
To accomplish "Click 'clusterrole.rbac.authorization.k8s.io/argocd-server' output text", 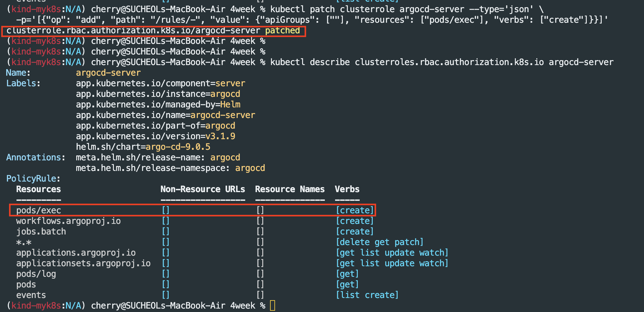I will pos(133,31).
